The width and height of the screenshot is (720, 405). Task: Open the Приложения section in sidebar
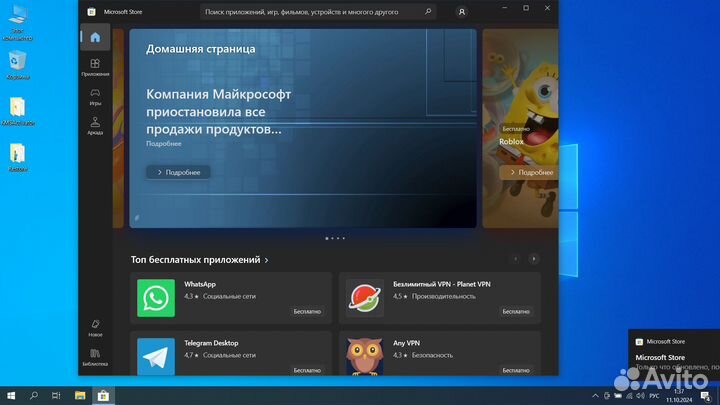(x=95, y=67)
